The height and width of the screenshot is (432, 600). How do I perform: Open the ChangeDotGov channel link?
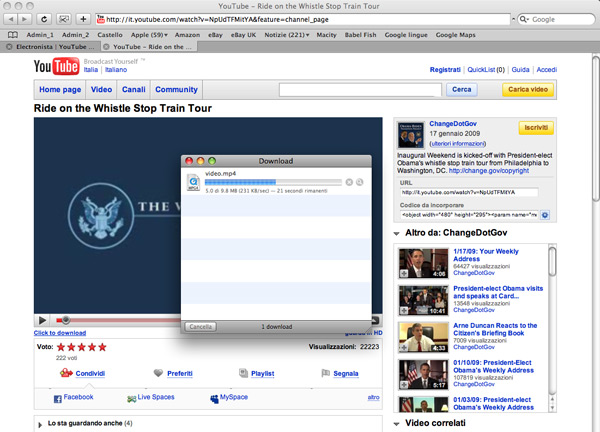[x=453, y=124]
